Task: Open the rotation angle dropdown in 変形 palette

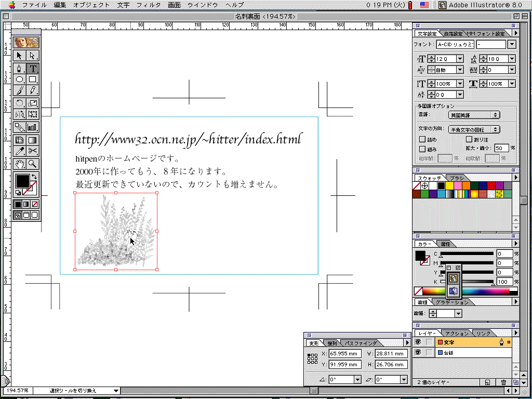Action: [x=357, y=379]
